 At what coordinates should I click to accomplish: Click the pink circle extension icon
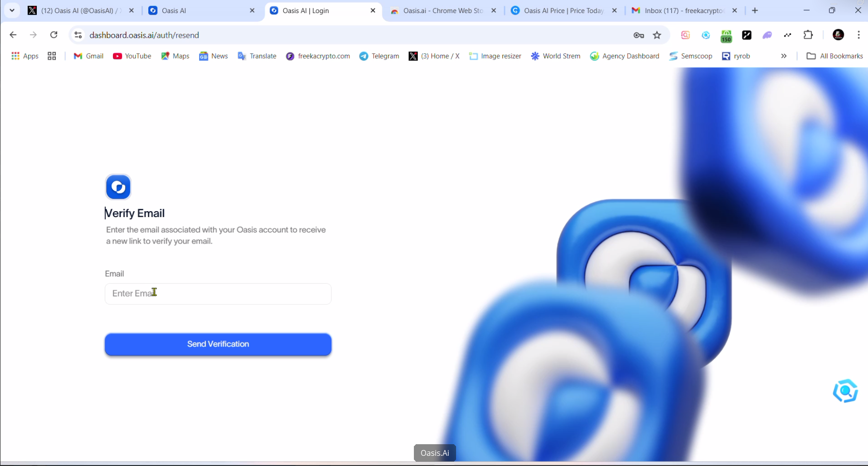(x=685, y=35)
